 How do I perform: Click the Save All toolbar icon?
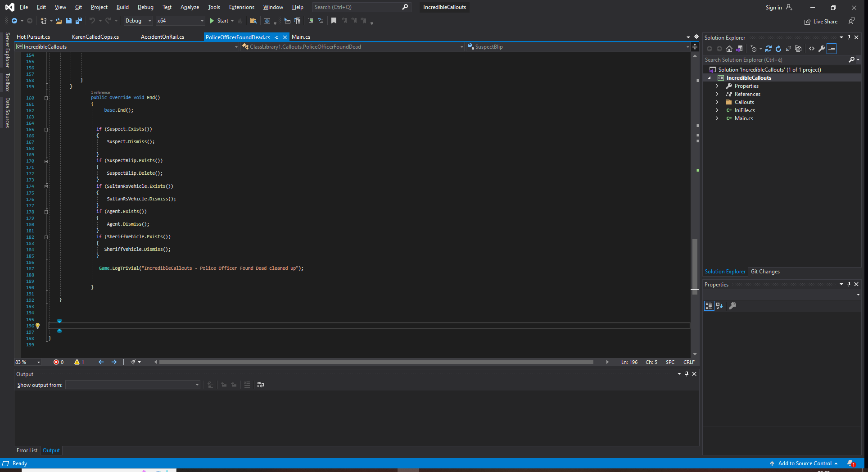[x=79, y=21]
